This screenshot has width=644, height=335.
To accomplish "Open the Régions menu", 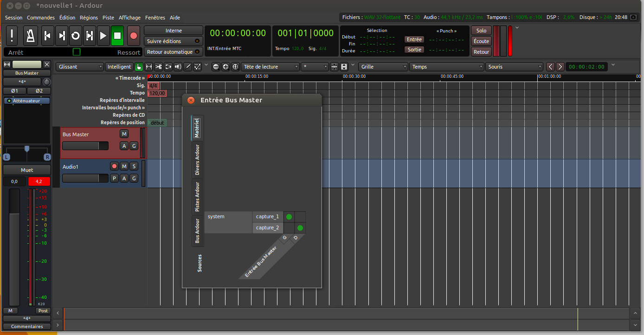I will point(89,18).
